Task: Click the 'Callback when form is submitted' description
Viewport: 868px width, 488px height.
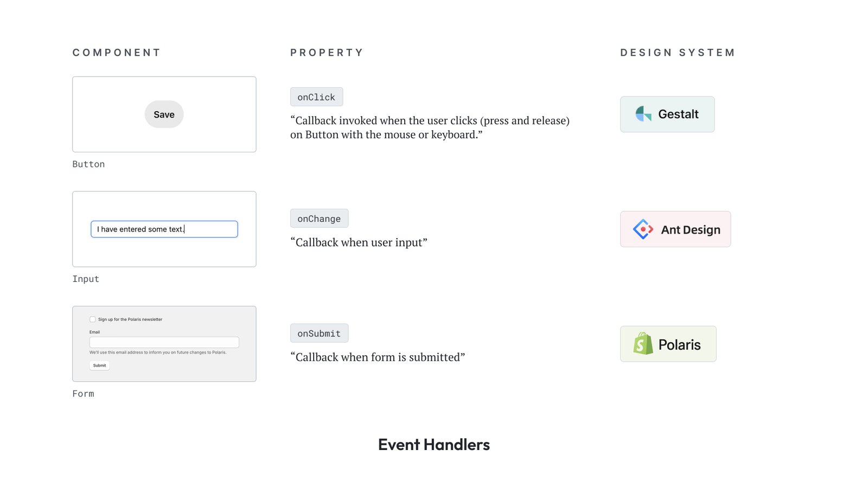Action: [378, 357]
